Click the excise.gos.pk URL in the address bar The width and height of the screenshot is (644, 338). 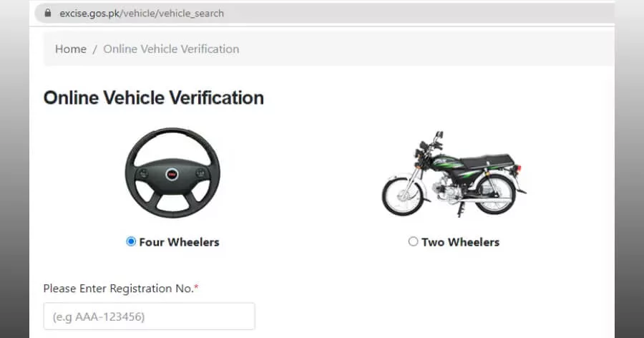[x=141, y=14]
